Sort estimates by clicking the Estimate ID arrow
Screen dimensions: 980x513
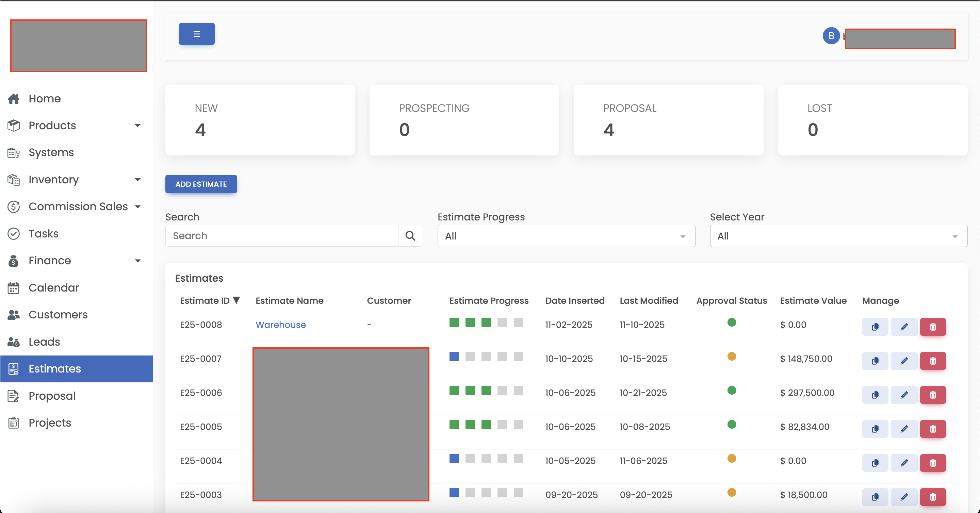point(236,300)
